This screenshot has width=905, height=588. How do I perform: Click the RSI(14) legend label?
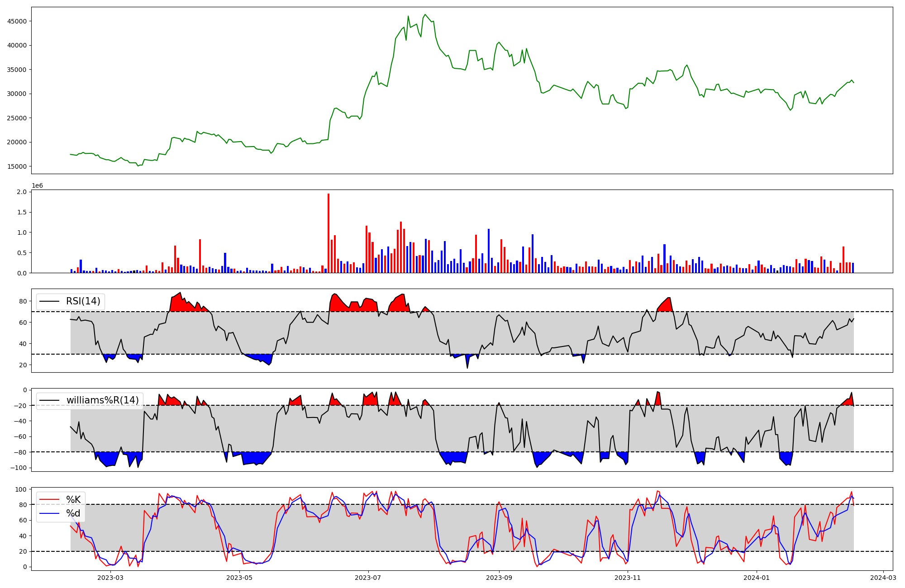tap(83, 301)
